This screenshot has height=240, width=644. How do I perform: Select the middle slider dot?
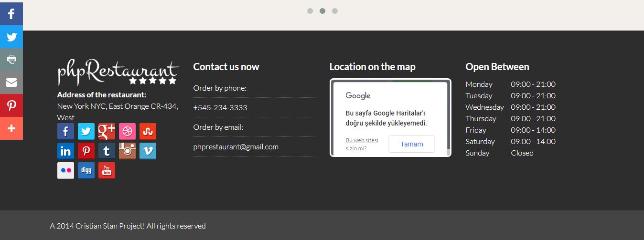[x=322, y=11]
